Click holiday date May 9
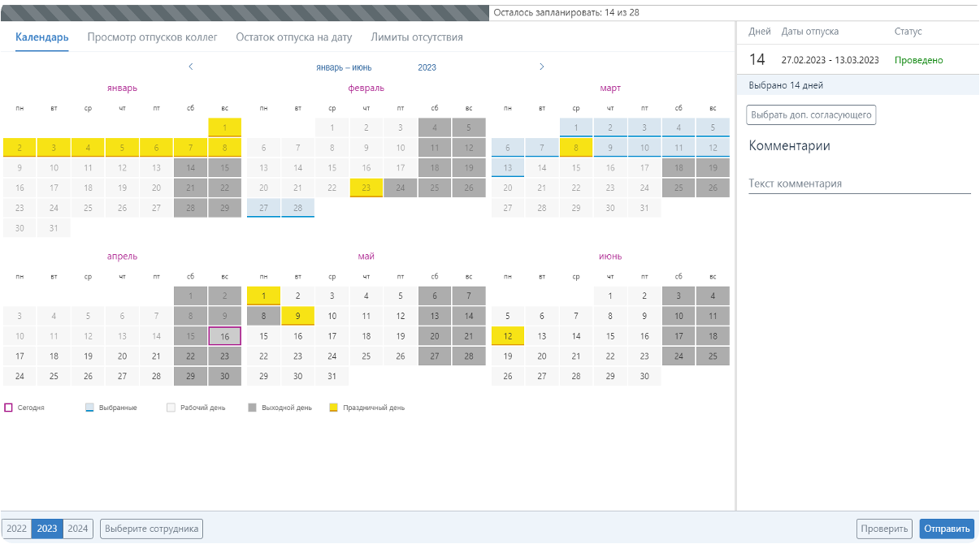The height and width of the screenshot is (544, 980). click(x=298, y=316)
